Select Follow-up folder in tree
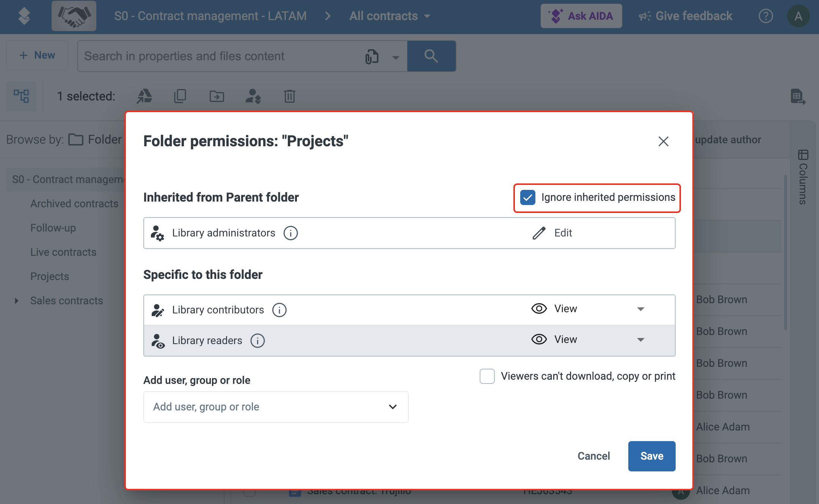The height and width of the screenshot is (504, 819). [53, 228]
